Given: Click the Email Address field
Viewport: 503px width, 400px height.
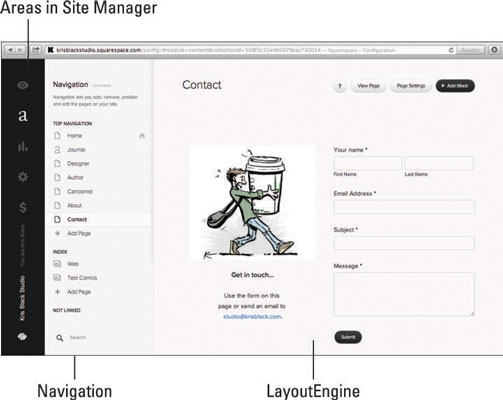Looking at the screenshot, I should coord(404,207).
